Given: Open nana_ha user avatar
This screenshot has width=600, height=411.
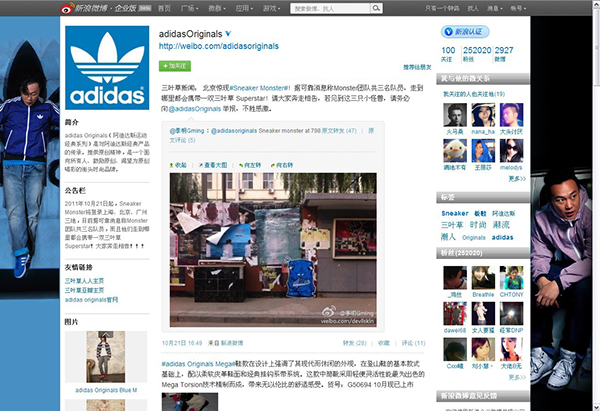Looking at the screenshot, I should point(483,115).
